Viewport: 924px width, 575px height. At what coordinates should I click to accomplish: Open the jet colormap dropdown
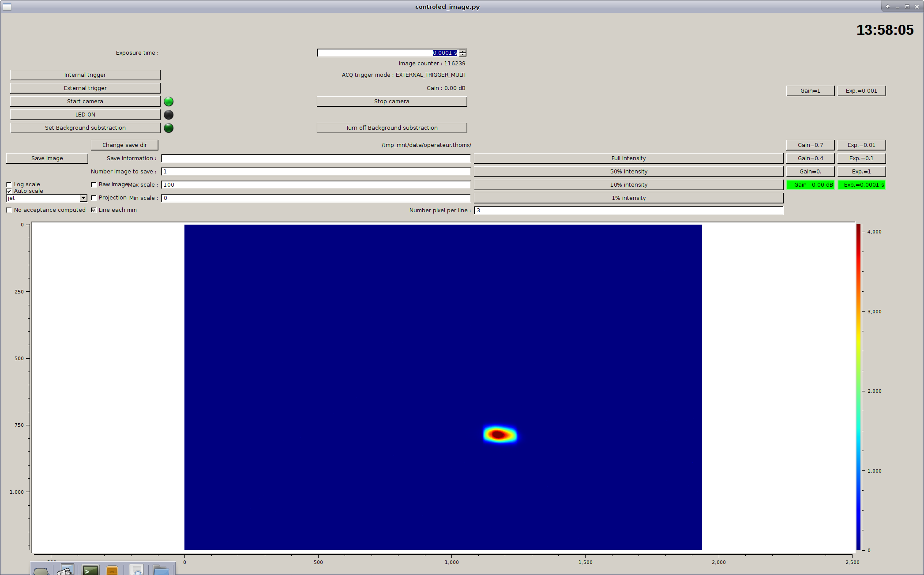coord(84,198)
